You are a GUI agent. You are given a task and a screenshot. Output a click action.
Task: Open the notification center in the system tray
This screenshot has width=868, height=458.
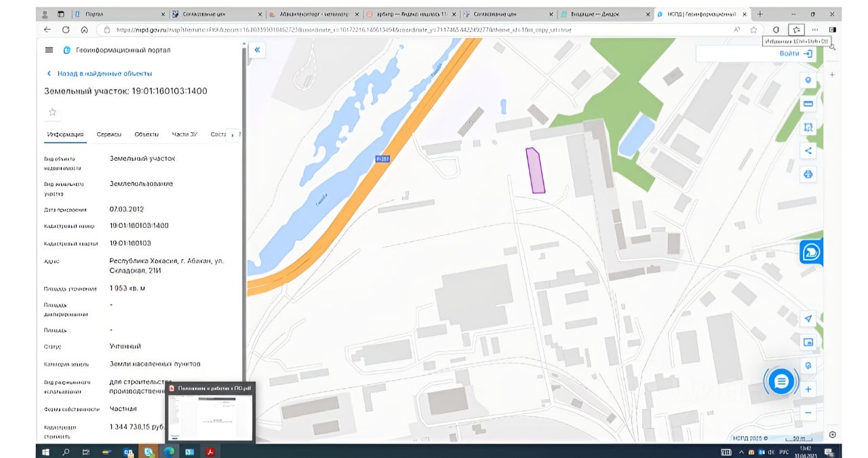click(829, 451)
